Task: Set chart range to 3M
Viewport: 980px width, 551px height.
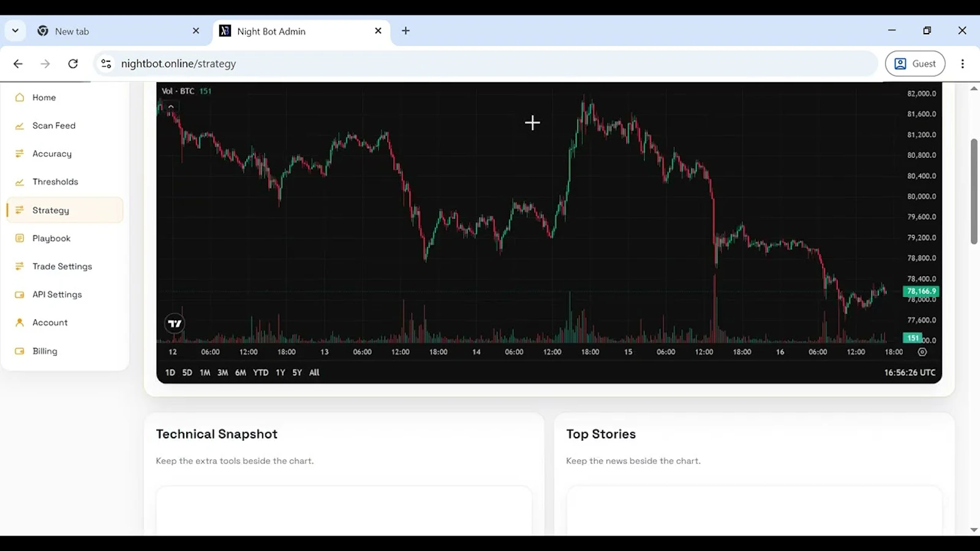Action: (223, 372)
